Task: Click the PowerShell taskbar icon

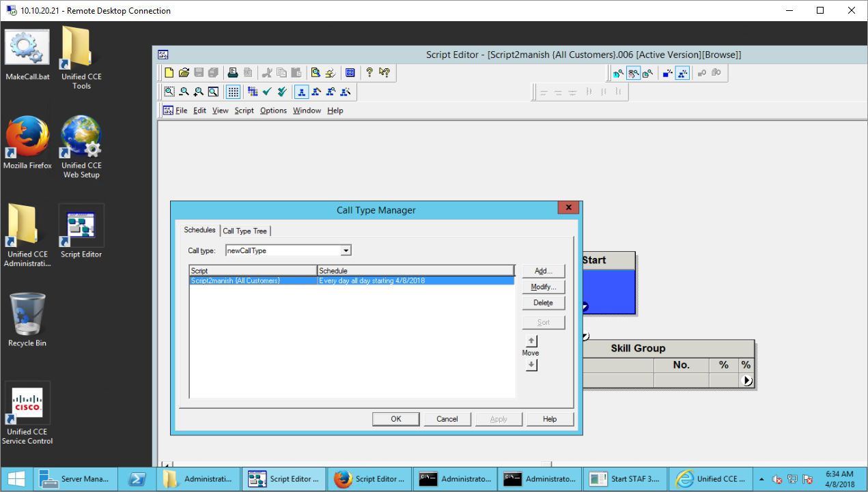Action: 139,479
